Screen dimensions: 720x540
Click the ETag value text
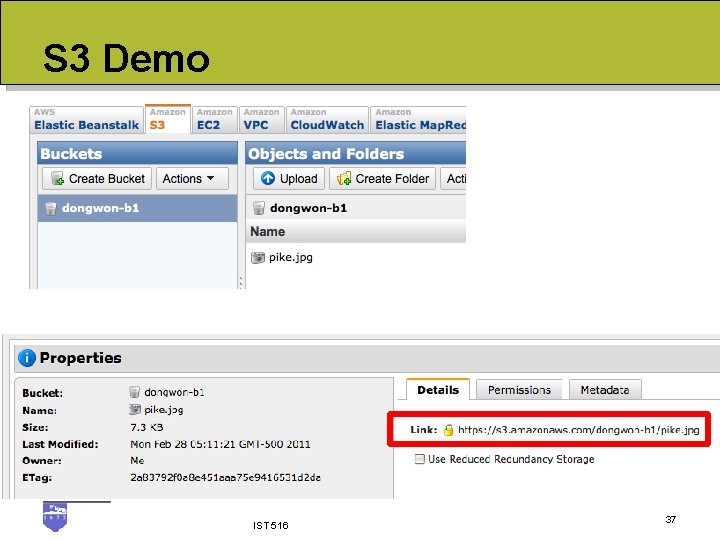(225, 478)
